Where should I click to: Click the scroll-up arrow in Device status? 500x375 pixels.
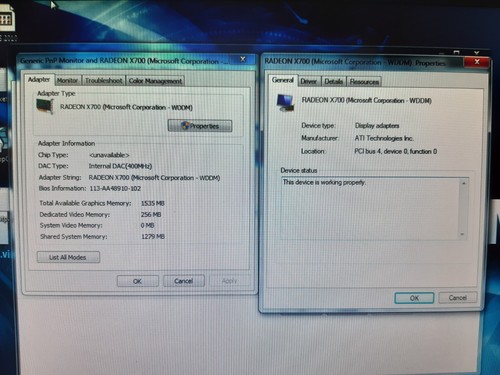pyautogui.click(x=463, y=183)
